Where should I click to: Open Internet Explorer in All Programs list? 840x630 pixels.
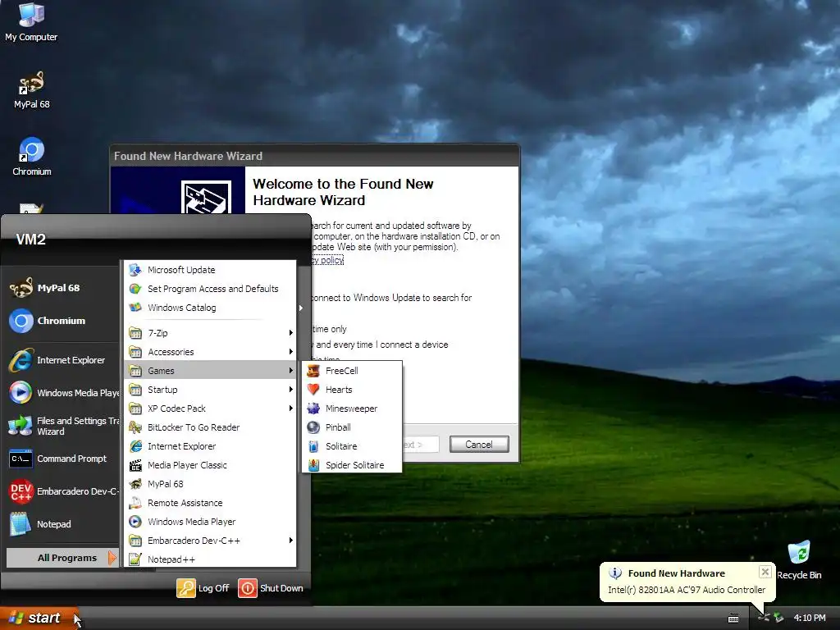click(x=211, y=445)
